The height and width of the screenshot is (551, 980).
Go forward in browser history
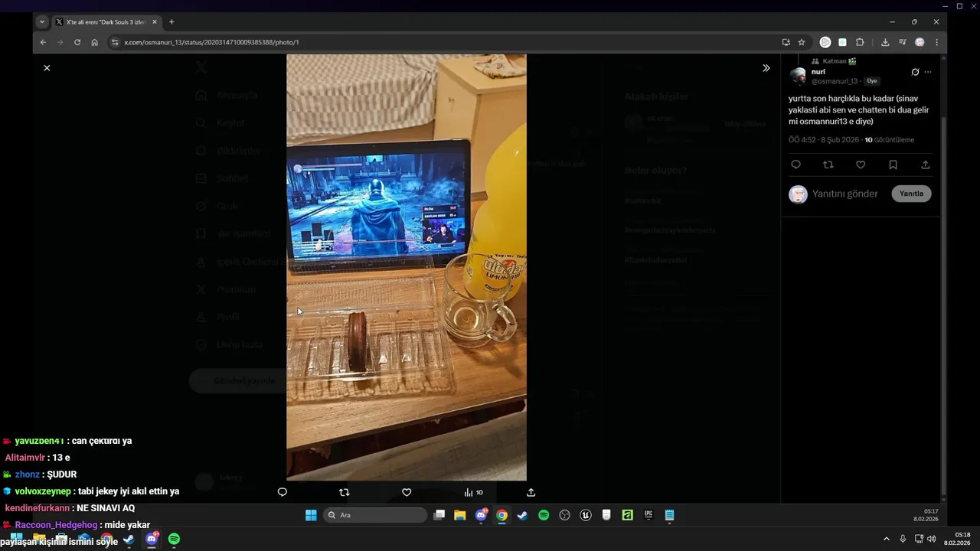point(60,42)
